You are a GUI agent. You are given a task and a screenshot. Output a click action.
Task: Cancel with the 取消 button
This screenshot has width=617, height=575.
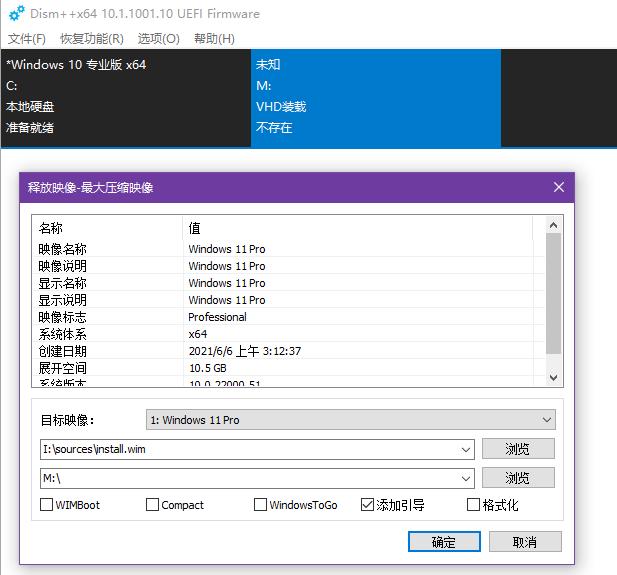525,542
